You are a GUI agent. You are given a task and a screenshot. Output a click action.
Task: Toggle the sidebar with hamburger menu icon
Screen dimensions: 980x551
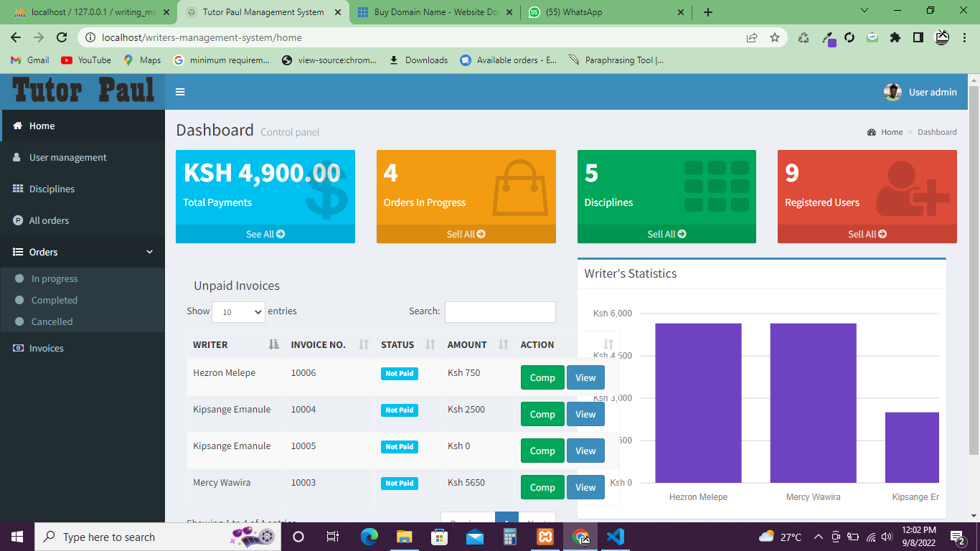[180, 92]
